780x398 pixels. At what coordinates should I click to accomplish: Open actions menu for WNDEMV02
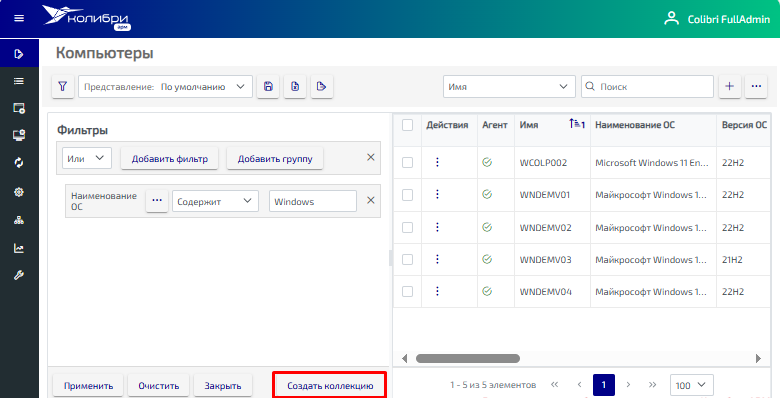click(437, 227)
